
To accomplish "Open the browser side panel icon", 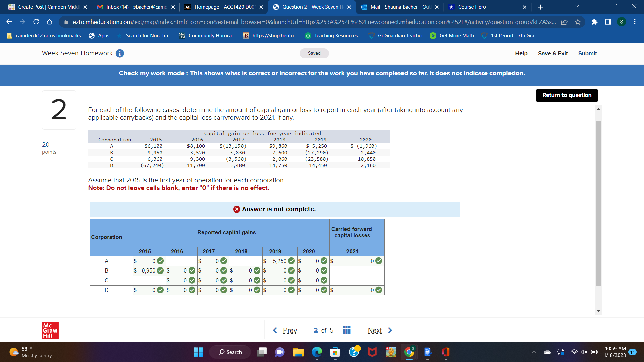I will pos(608,22).
